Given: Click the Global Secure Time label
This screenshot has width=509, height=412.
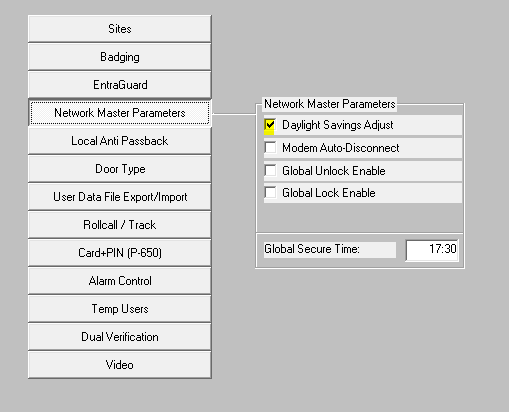Looking at the screenshot, I should (x=312, y=249).
